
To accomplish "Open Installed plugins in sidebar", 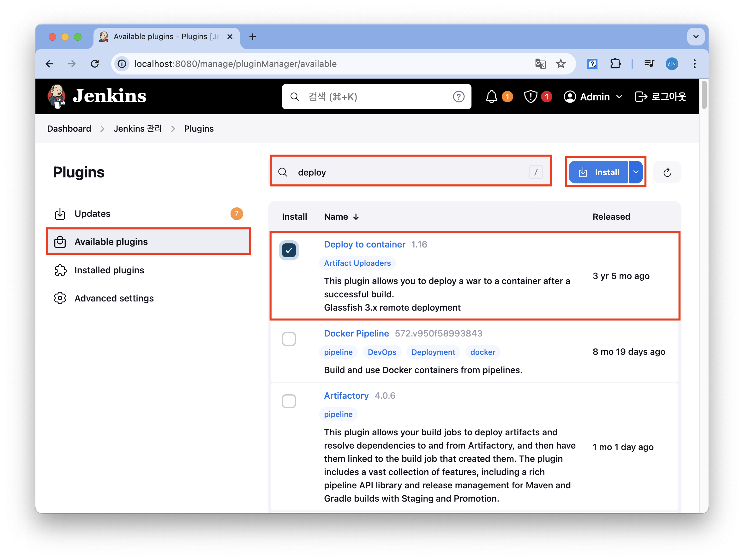I will coord(109,270).
